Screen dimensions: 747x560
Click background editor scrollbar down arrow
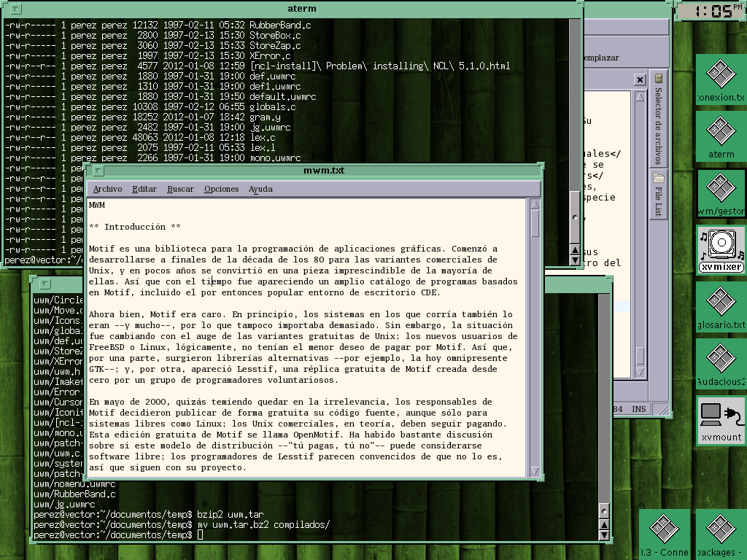(x=640, y=372)
